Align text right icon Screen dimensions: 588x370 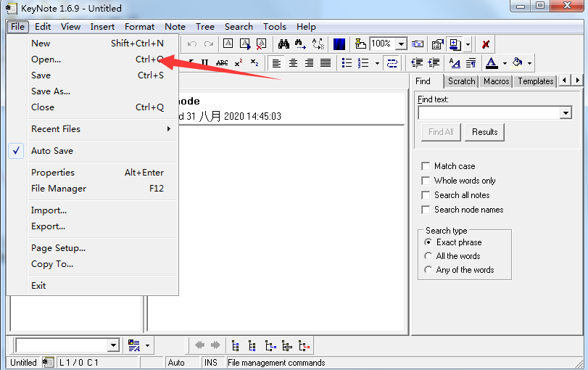pyautogui.click(x=309, y=63)
